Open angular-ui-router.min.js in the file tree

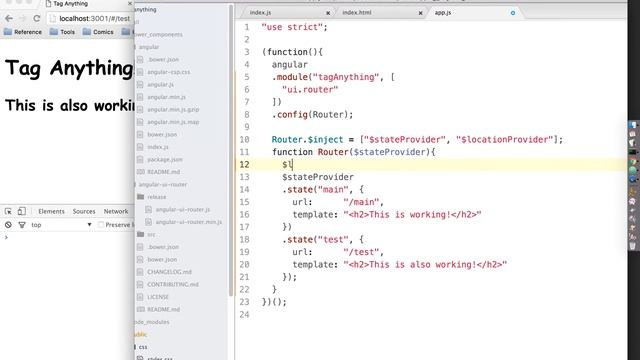189,222
